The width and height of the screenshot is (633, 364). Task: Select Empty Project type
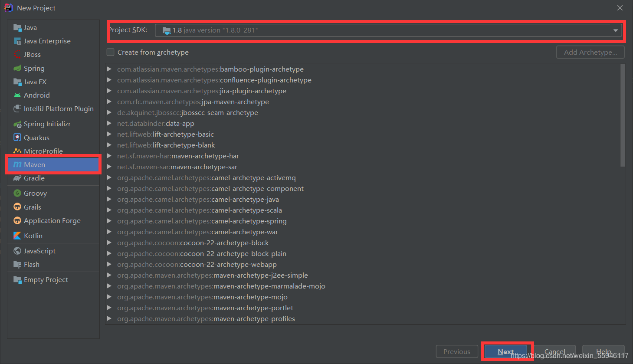pyautogui.click(x=53, y=280)
